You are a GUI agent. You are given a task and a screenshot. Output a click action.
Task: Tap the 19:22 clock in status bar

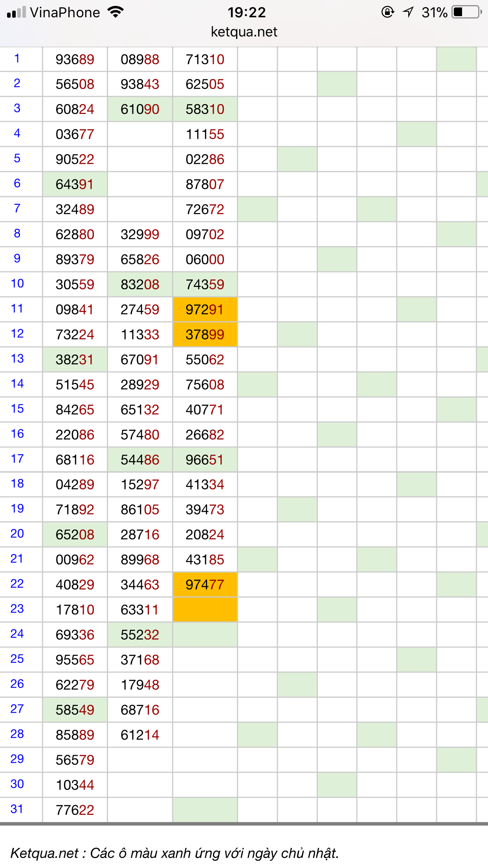246,13
